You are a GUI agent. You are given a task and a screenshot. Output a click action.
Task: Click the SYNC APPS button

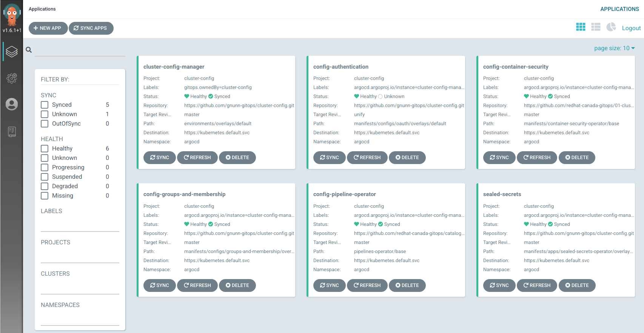[91, 28]
